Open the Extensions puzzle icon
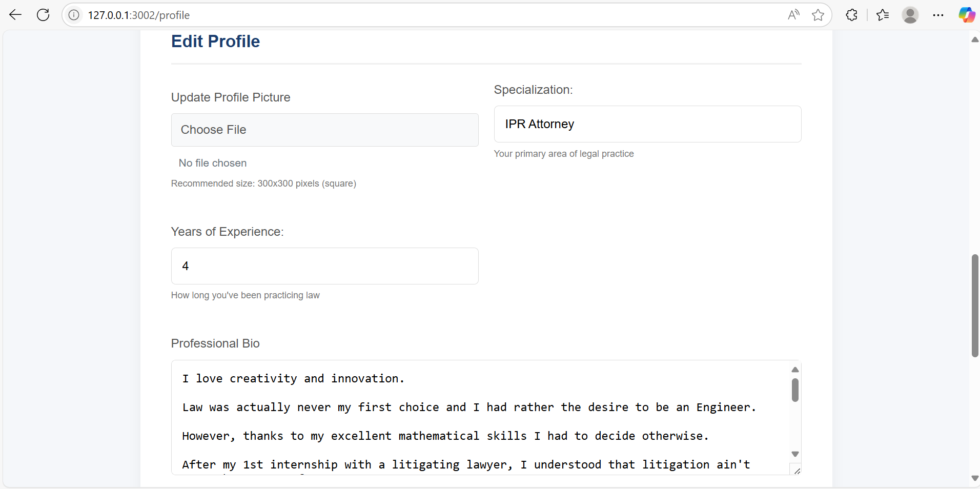This screenshot has width=980, height=489. 851,15
